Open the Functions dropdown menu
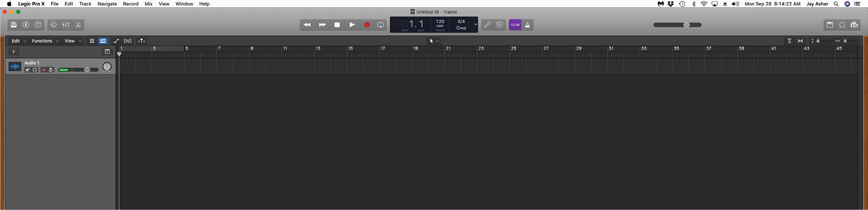This screenshot has height=210, width=868. (45, 41)
